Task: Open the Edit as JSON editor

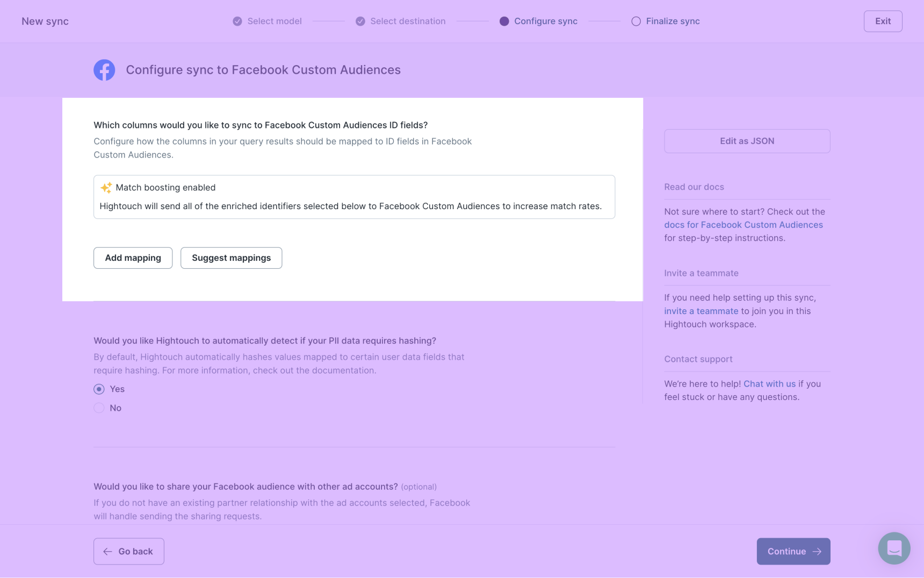Action: 747,141
